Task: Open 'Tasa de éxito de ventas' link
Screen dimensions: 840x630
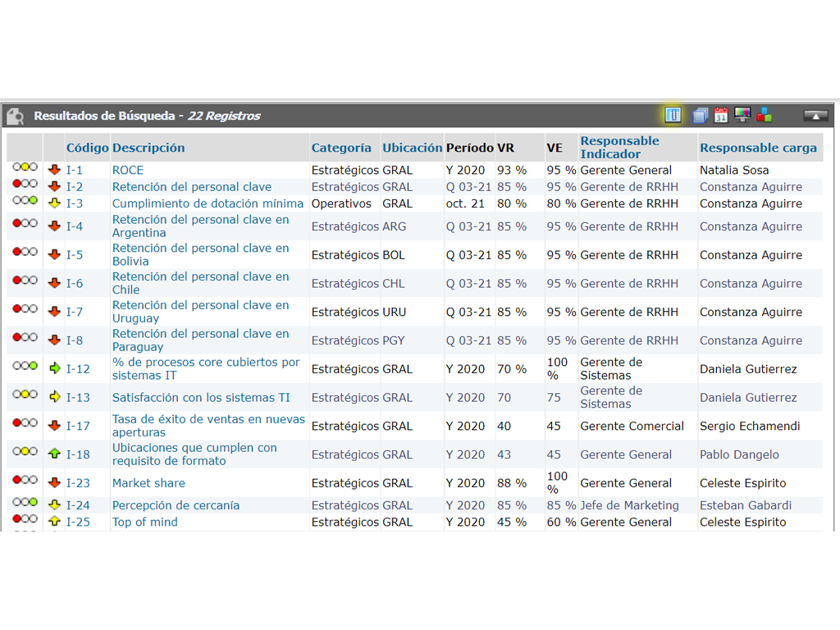Action: 208,426
